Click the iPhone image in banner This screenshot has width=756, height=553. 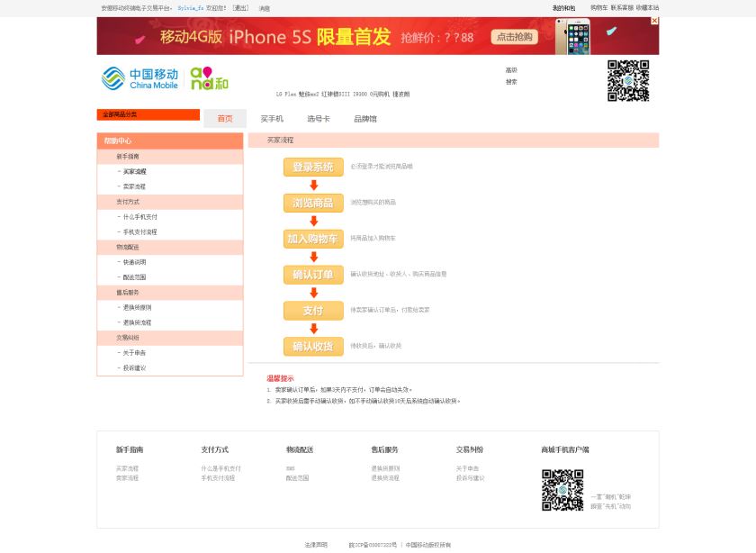572,36
